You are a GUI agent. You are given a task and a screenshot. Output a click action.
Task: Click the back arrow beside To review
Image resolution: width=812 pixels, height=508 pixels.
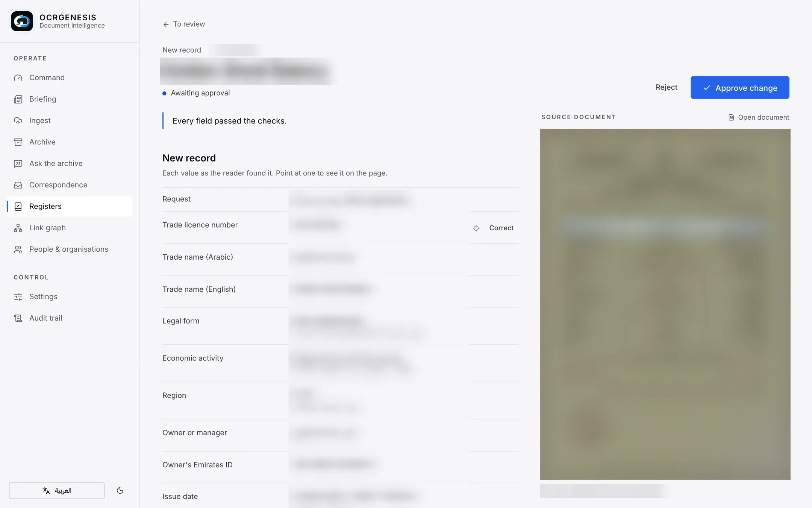pos(166,24)
